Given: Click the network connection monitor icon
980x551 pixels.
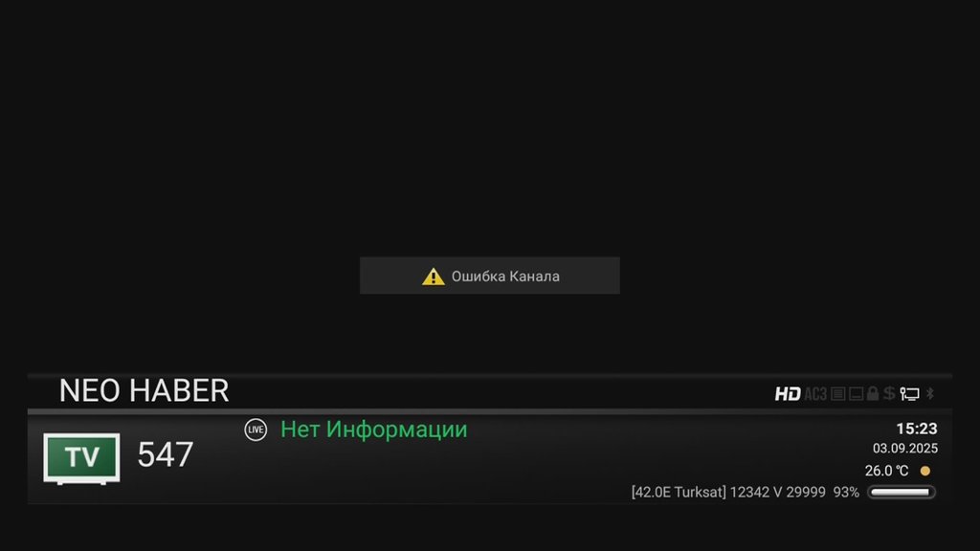Looking at the screenshot, I should [x=909, y=393].
